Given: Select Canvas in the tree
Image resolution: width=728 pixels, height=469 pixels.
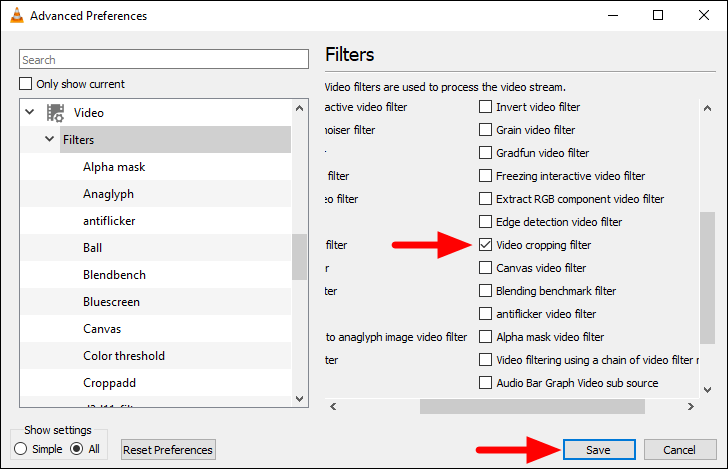Looking at the screenshot, I should 102,329.
